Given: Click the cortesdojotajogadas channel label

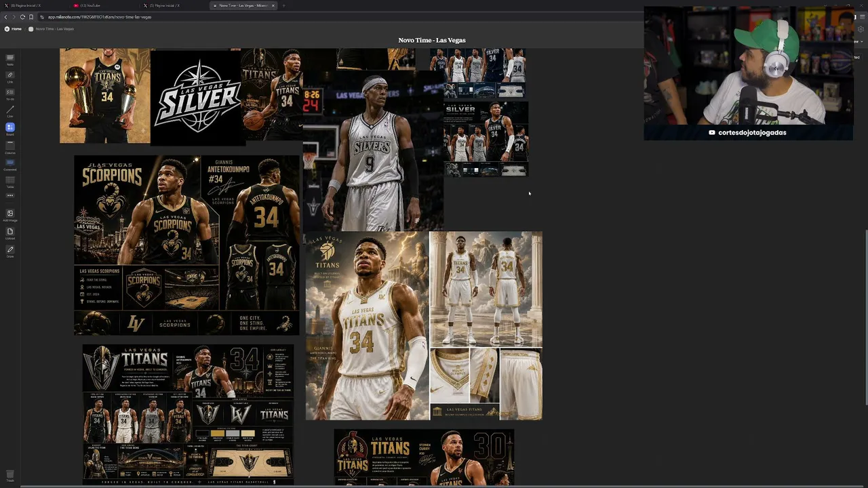Looking at the screenshot, I should click(x=747, y=133).
